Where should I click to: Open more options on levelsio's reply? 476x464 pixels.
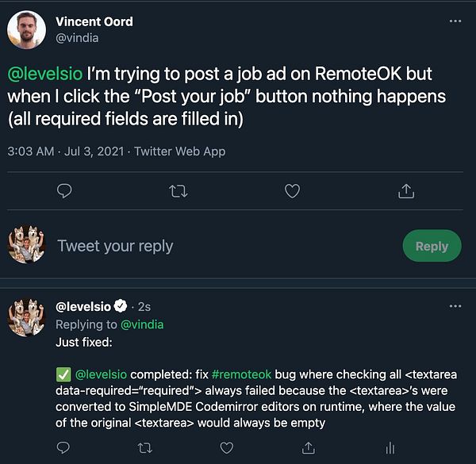pos(455,306)
